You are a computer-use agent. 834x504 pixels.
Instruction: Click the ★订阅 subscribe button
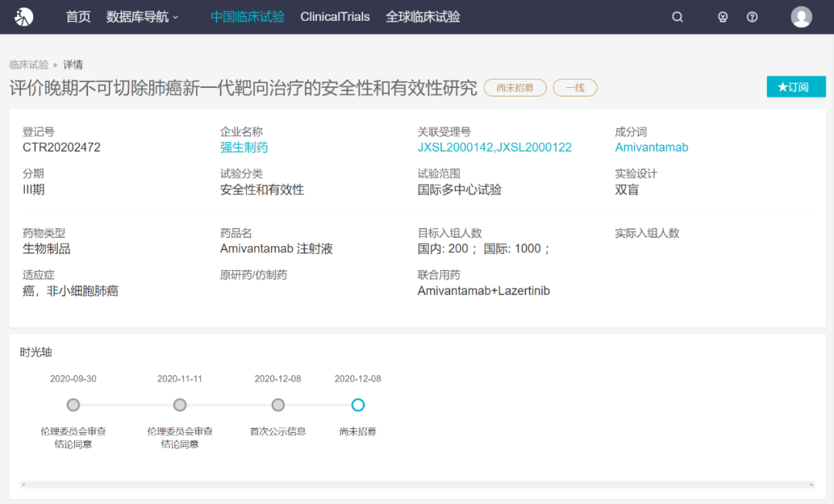(795, 86)
